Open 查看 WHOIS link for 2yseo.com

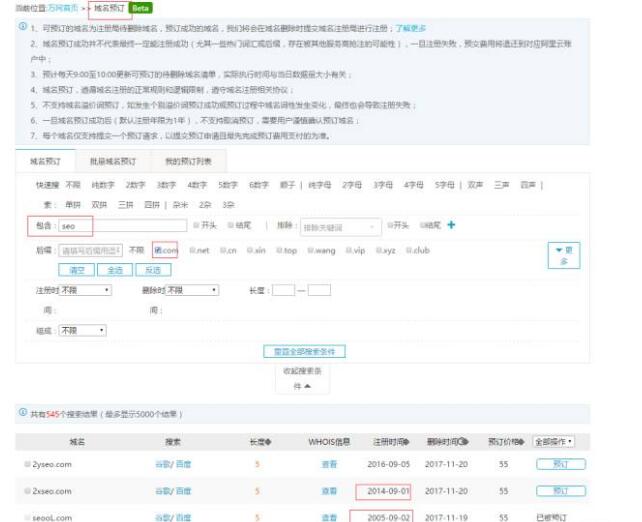[x=329, y=464]
